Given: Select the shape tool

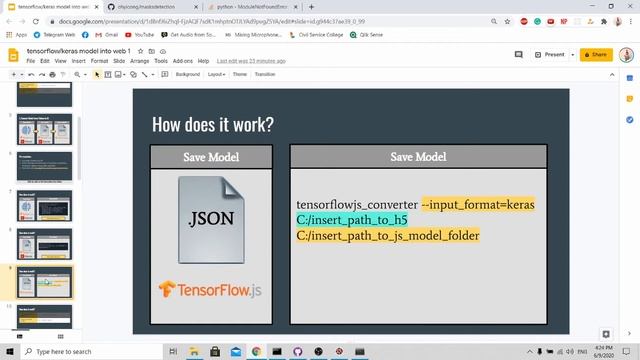Looking at the screenshot, I should 133,74.
